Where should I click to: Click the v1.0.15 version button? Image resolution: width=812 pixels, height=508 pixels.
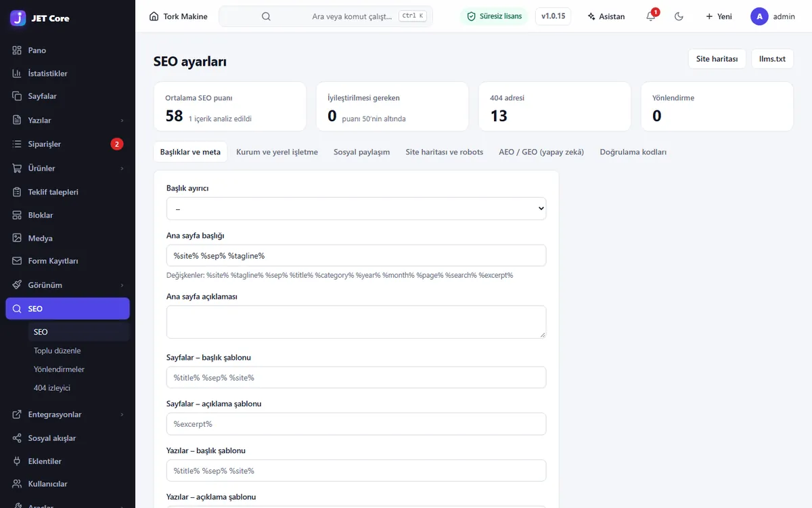click(553, 16)
